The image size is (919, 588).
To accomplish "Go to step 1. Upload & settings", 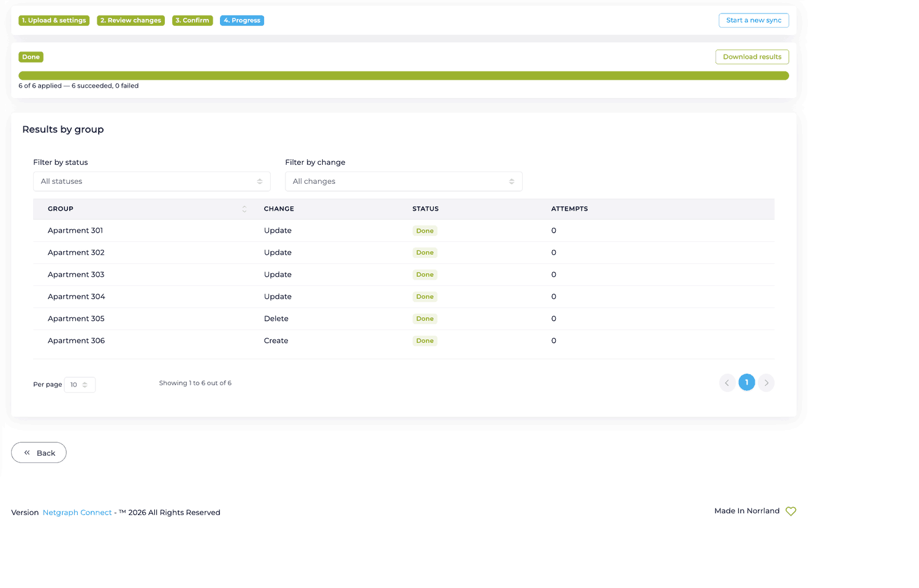I will tap(54, 20).
